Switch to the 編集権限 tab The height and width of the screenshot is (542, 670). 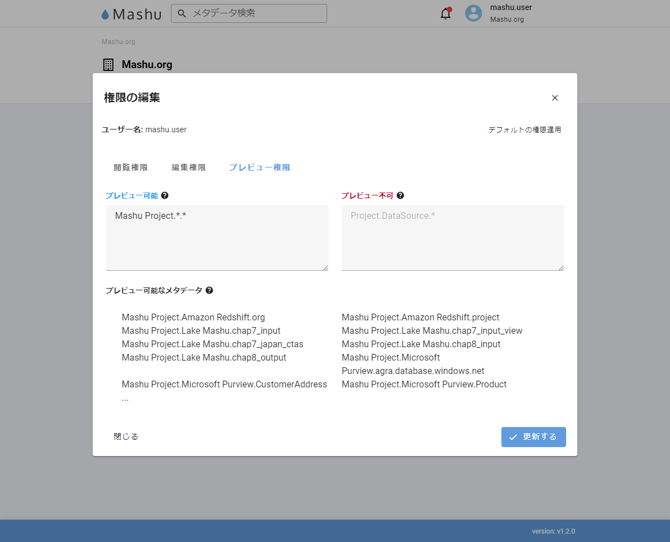coord(188,168)
